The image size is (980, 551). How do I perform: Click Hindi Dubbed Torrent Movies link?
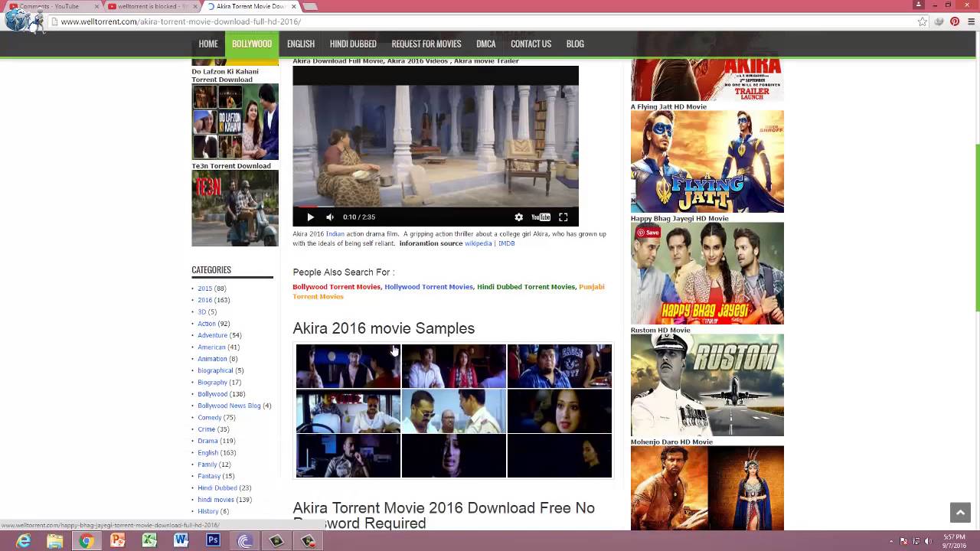pyautogui.click(x=526, y=287)
